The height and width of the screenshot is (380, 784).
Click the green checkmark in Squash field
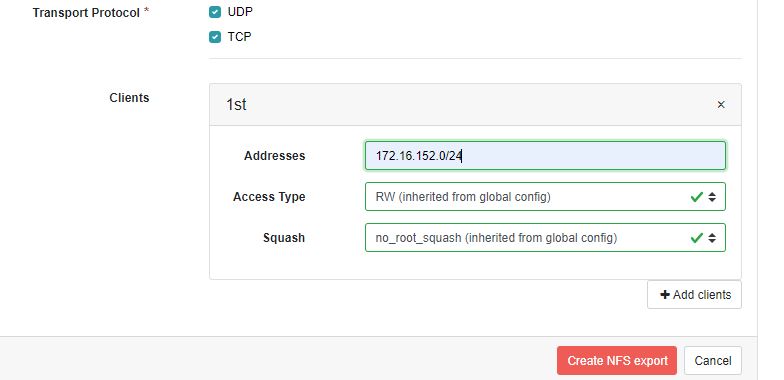(x=696, y=238)
